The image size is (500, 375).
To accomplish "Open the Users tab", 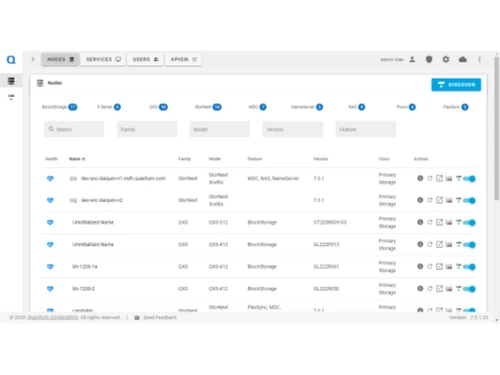I will 145,59.
